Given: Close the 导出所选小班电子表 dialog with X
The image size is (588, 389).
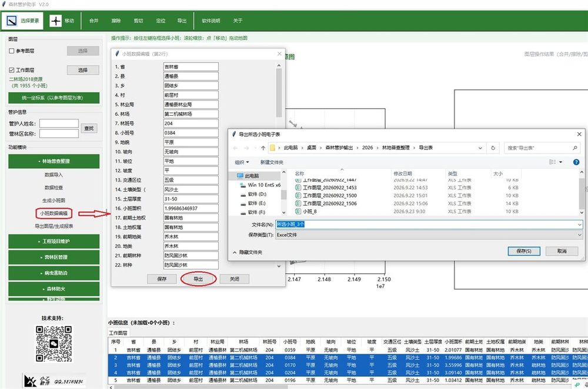Looking at the screenshot, I should [579, 134].
